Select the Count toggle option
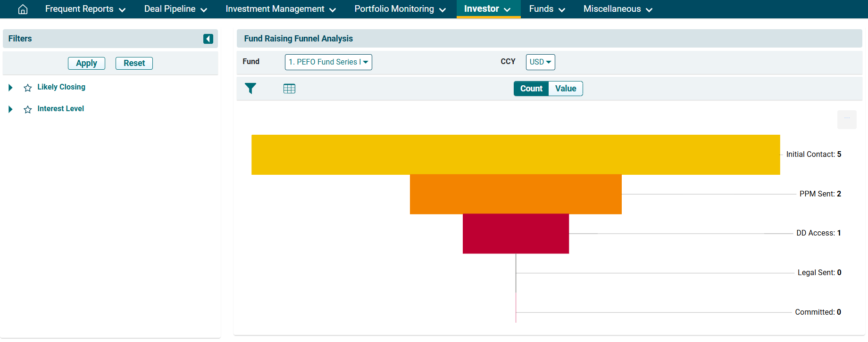Image resolution: width=868 pixels, height=342 pixels. click(x=531, y=89)
